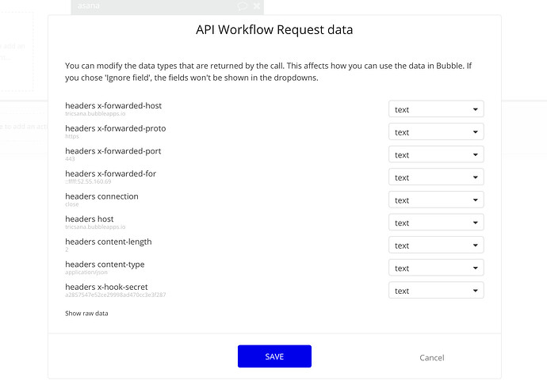Select the 'headers x-forwarded-host' label
Image resolution: width=547 pixels, height=392 pixels.
point(113,105)
